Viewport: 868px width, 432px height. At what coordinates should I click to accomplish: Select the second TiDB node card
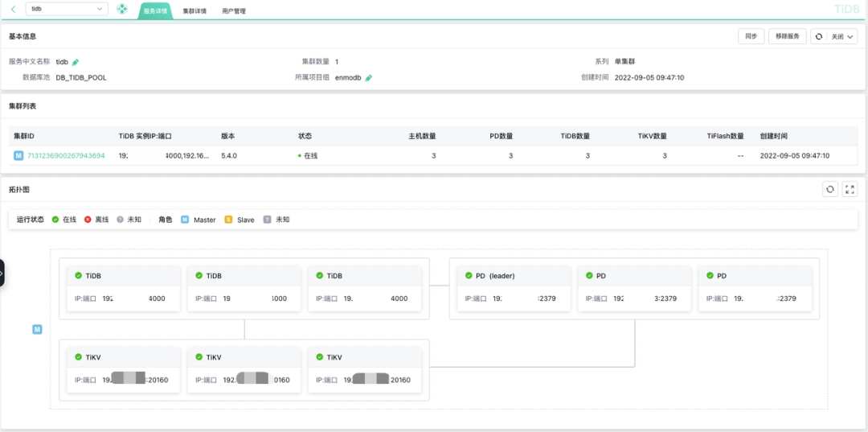[x=244, y=288]
